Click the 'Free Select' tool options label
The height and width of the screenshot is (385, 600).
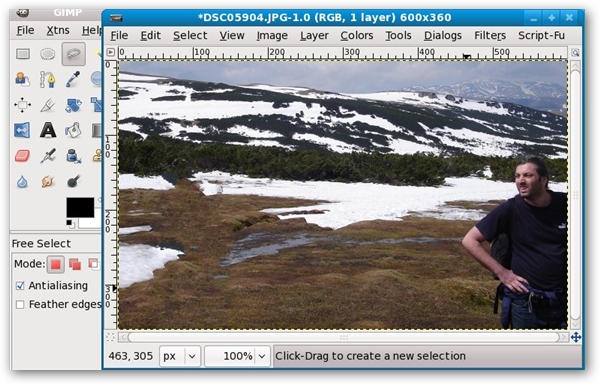(41, 244)
